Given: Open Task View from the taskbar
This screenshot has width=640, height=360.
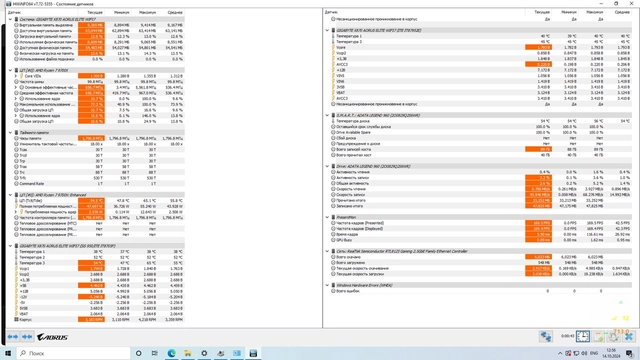Looking at the screenshot, I should tap(155, 353).
